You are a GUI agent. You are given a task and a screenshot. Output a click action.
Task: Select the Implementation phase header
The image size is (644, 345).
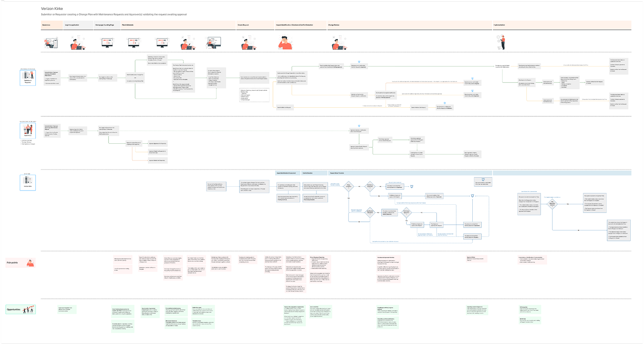click(x=562, y=25)
